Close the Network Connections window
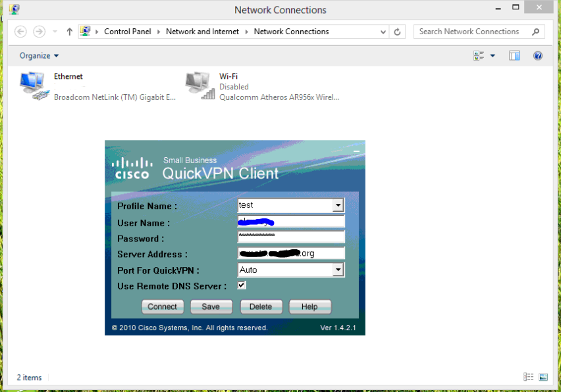Viewport: 561px width, 392px height. 539,7
